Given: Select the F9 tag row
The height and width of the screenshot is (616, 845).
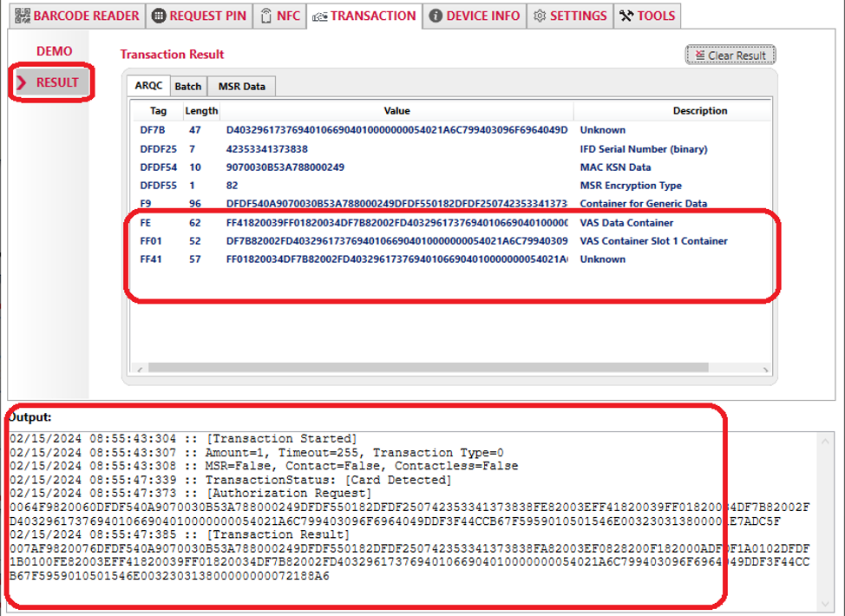Looking at the screenshot, I should coord(452,204).
